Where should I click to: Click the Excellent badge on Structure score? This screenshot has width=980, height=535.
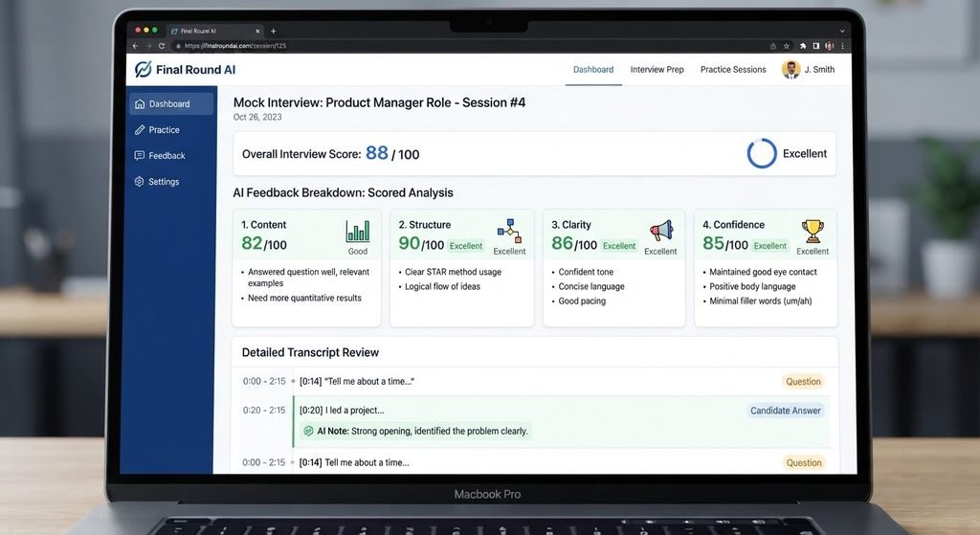pyautogui.click(x=466, y=246)
